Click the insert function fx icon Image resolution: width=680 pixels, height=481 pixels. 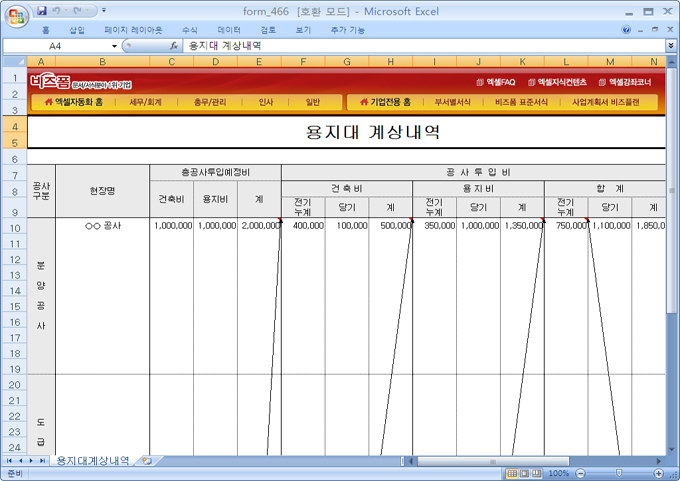pyautogui.click(x=174, y=46)
